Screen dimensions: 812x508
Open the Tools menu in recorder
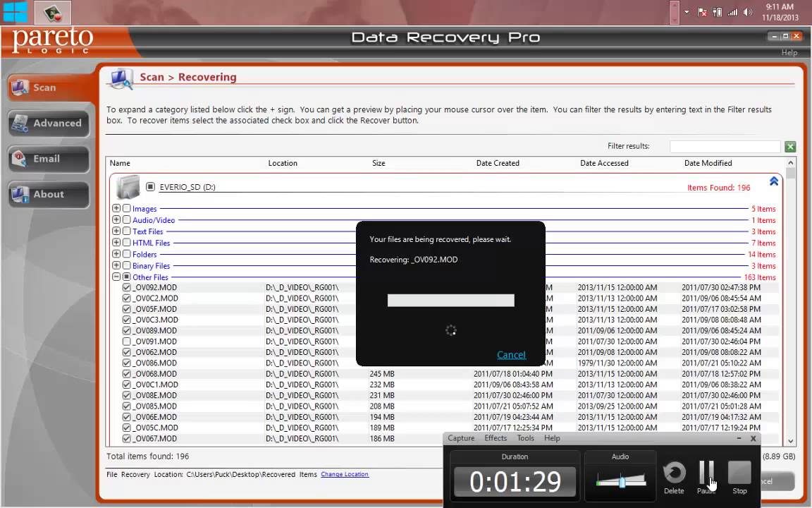(x=525, y=438)
